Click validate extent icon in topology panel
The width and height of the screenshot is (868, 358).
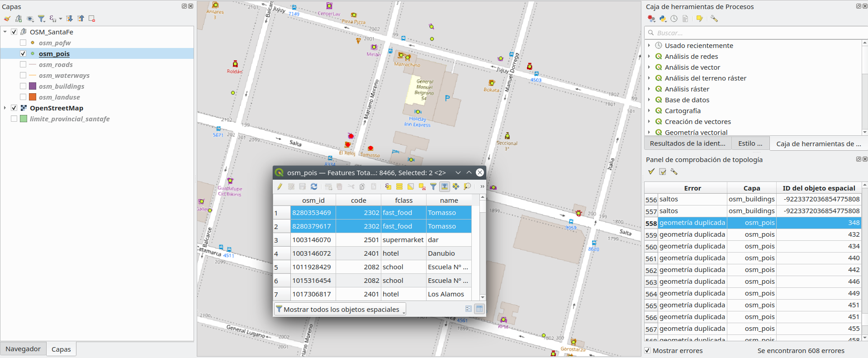point(663,172)
